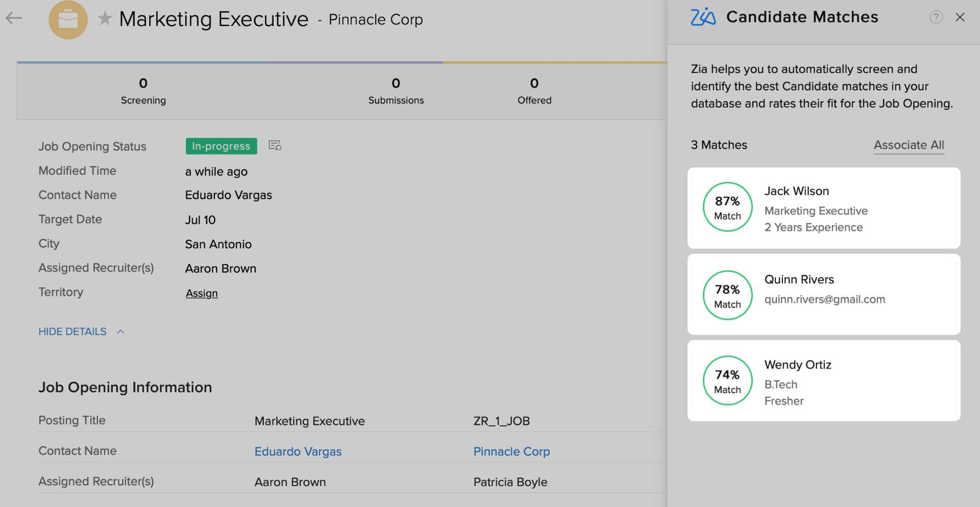Click the quinn.rivers@gmail.com email address
This screenshot has width=980, height=507.
[x=825, y=299]
